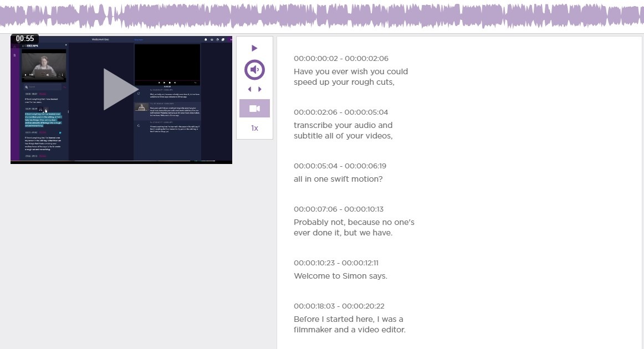The height and width of the screenshot is (349, 644).
Task: Advance a frame with the right arrow icon
Action: coord(259,89)
